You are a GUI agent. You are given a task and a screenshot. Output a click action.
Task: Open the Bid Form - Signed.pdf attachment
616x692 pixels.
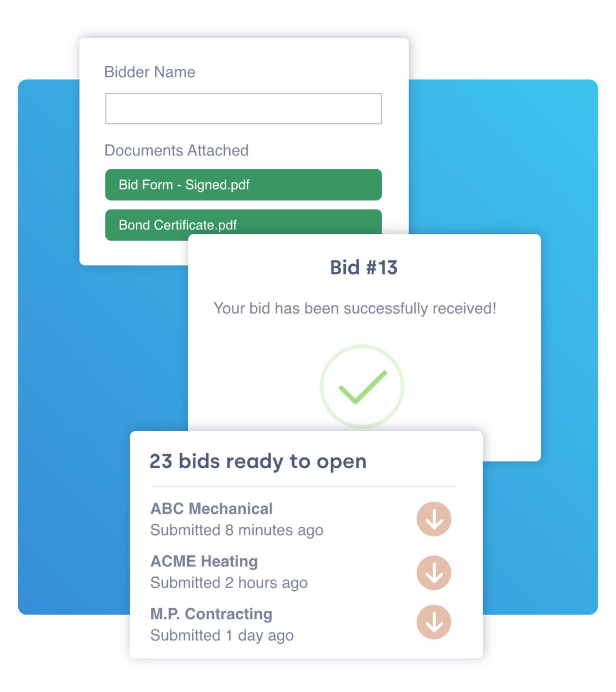pos(243,185)
